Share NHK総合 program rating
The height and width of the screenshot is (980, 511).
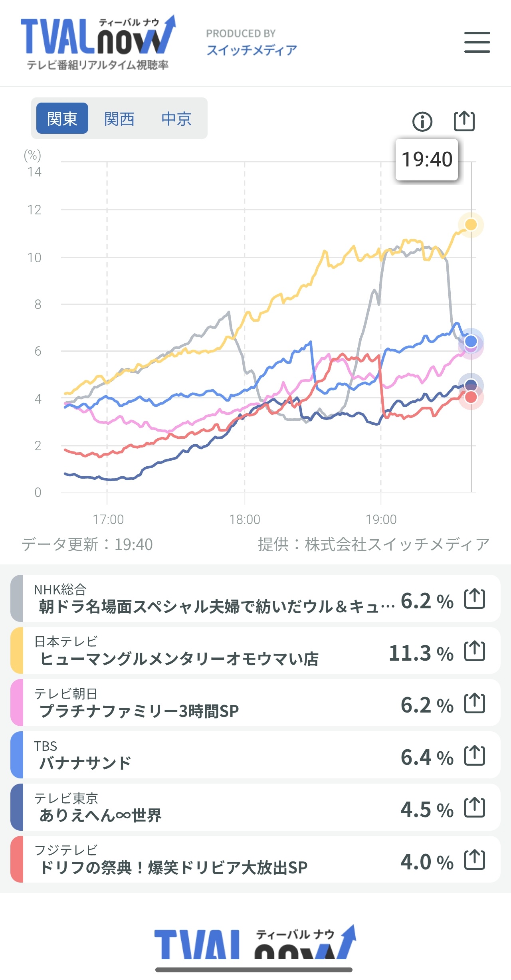point(475,598)
